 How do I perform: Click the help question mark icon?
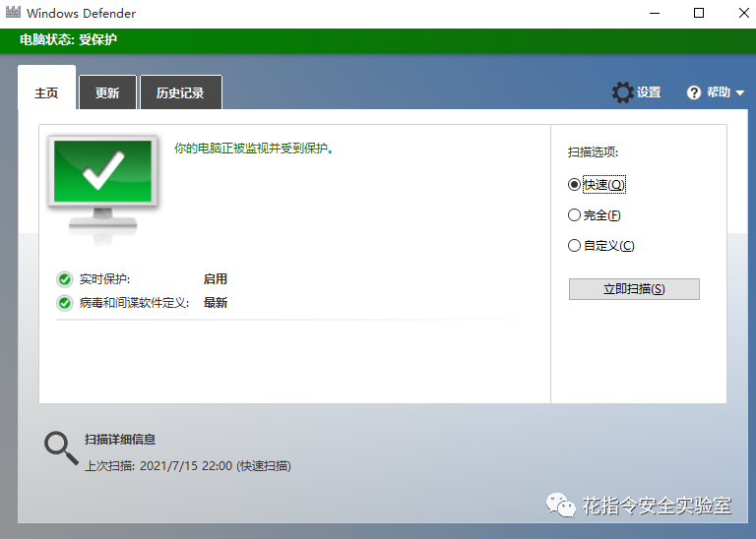click(694, 92)
